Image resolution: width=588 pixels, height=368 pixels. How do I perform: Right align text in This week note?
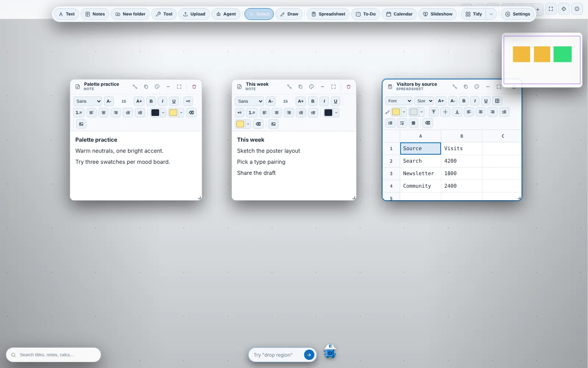289,113
